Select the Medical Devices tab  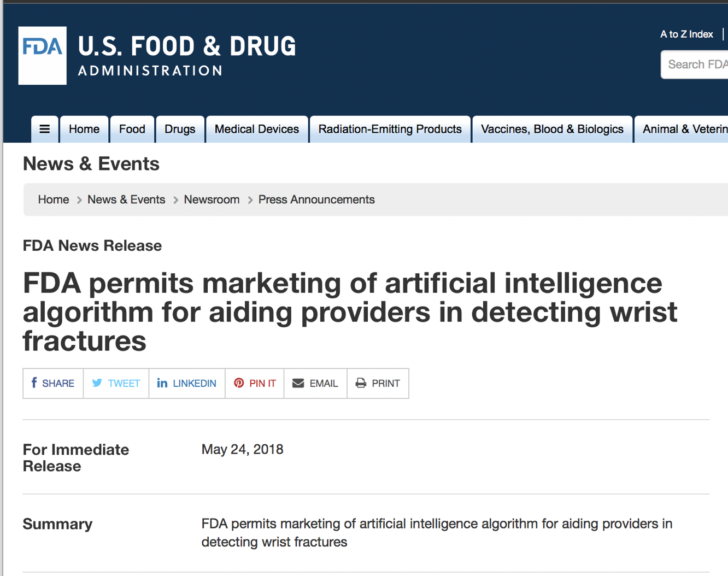coord(257,129)
